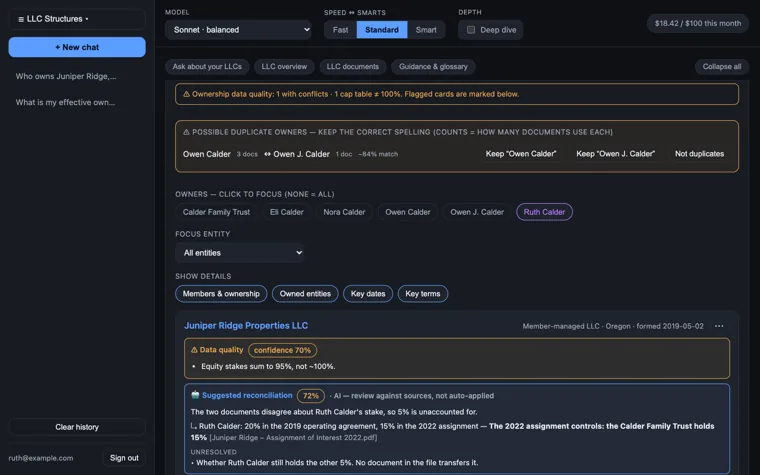Open the LLC Structures sidebar menu
Image resolution: width=760 pixels, height=475 pixels.
[x=77, y=19]
